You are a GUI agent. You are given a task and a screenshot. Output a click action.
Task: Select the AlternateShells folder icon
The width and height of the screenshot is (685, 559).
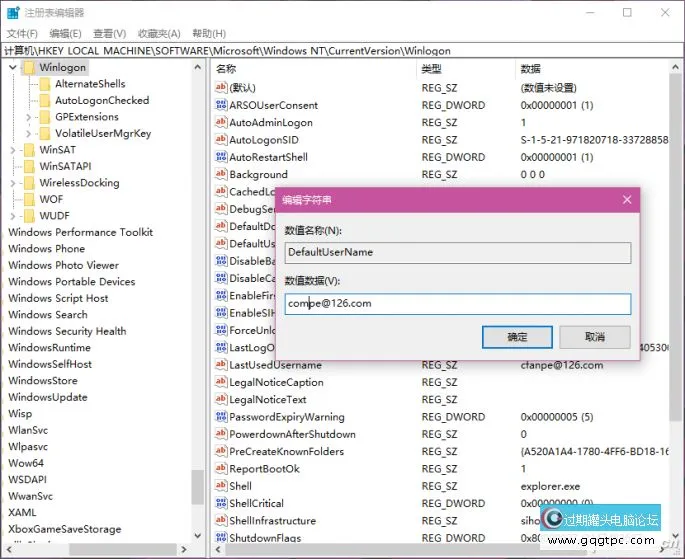[x=44, y=84]
